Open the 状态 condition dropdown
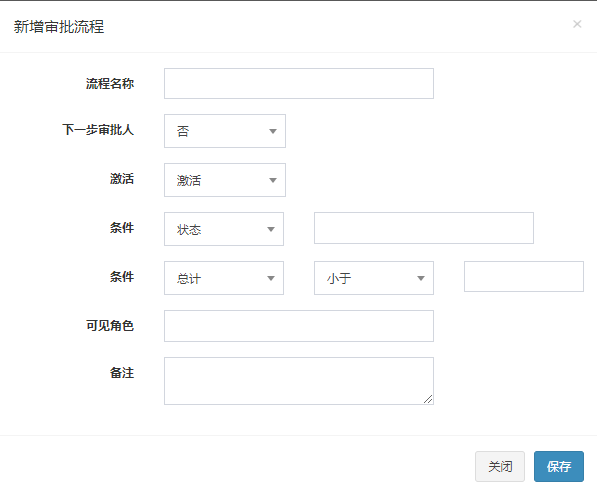The width and height of the screenshot is (597, 497). 224,229
